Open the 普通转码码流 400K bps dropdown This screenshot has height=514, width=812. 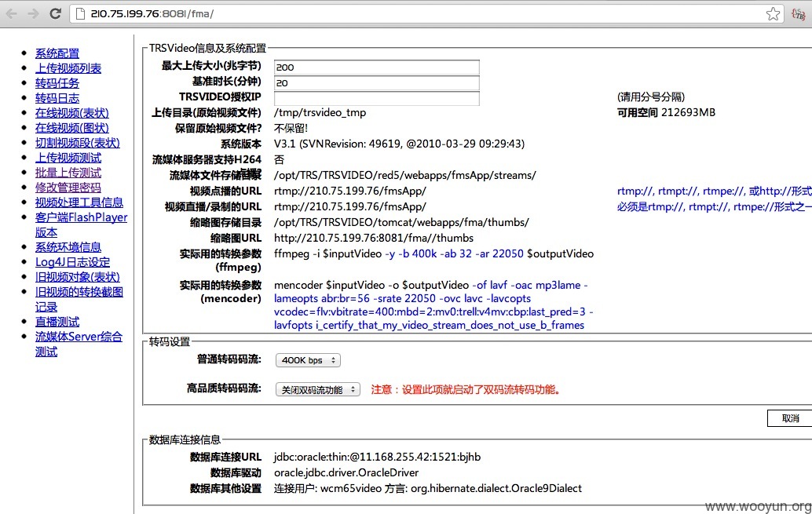click(x=308, y=360)
